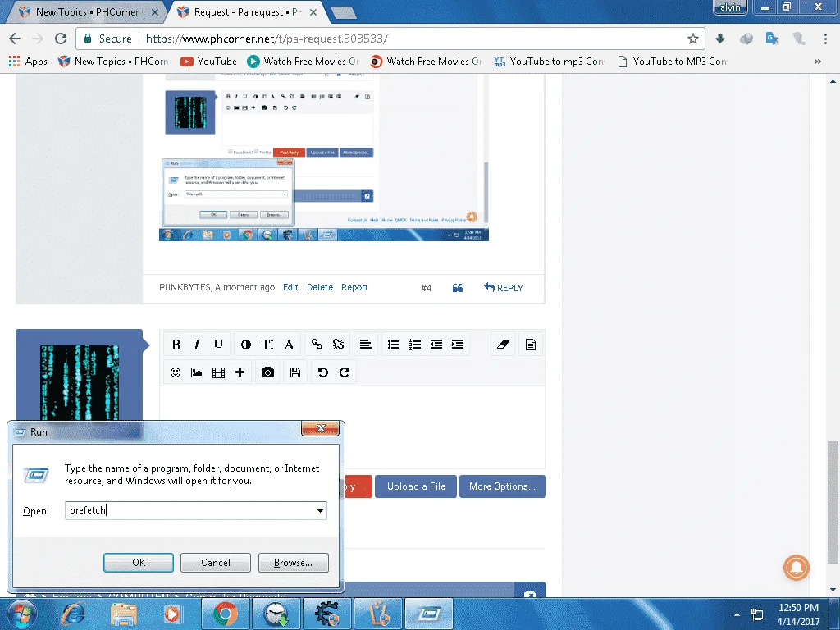Viewport: 840px width, 630px height.
Task: Open the font size tool
Action: point(267,345)
